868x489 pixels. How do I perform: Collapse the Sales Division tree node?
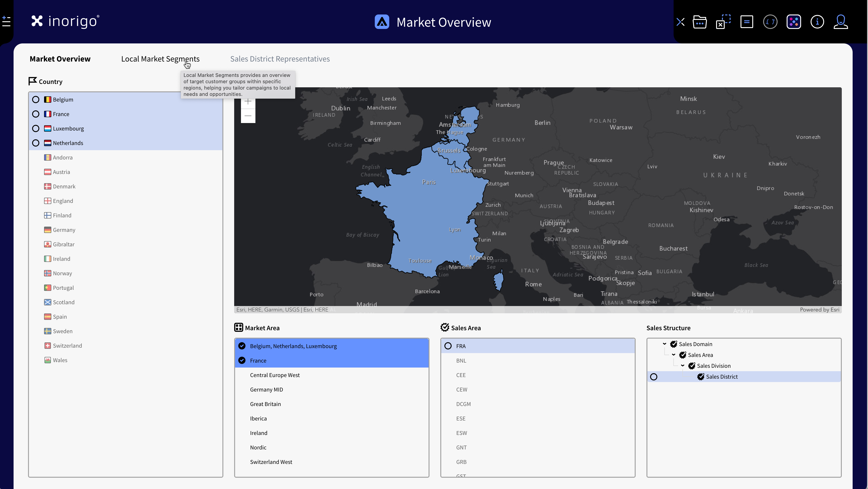click(x=683, y=366)
